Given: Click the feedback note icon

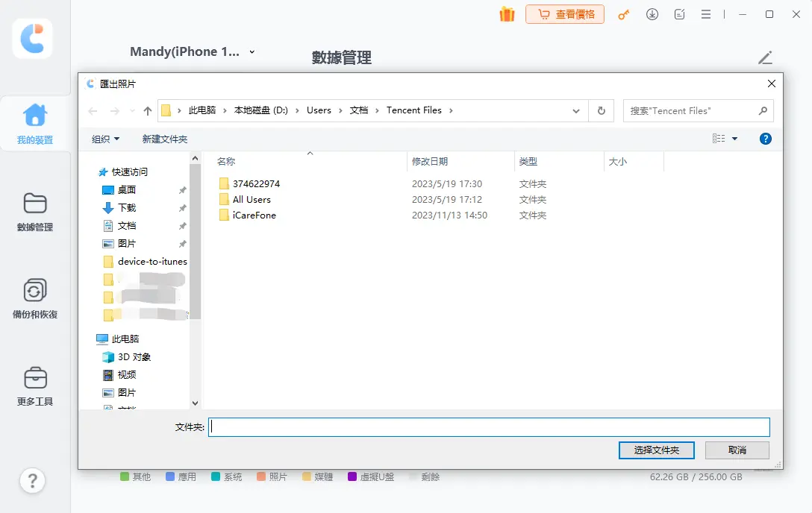Looking at the screenshot, I should (x=679, y=14).
